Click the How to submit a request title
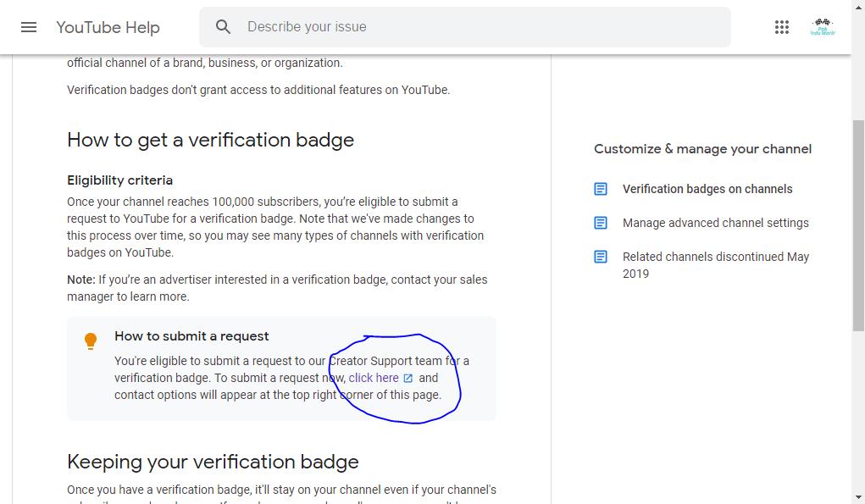This screenshot has width=865, height=504. pos(191,336)
